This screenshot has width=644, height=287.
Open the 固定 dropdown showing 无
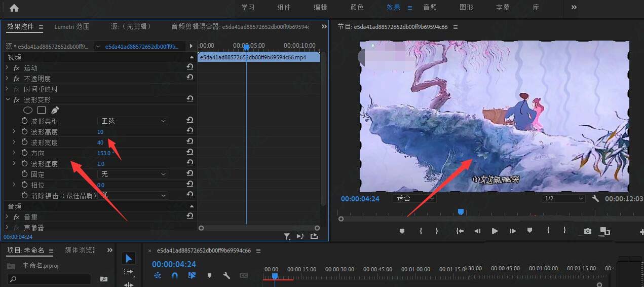pyautogui.click(x=132, y=174)
